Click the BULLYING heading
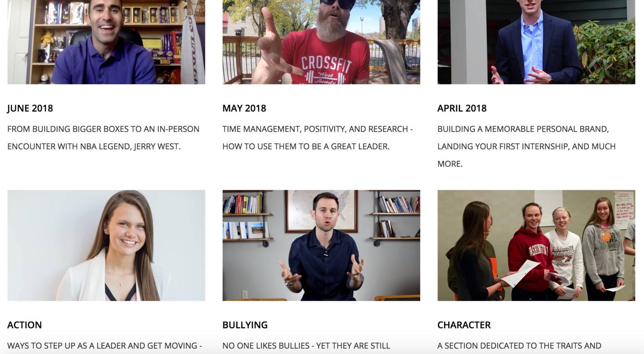This screenshot has height=354, width=644. [245, 325]
